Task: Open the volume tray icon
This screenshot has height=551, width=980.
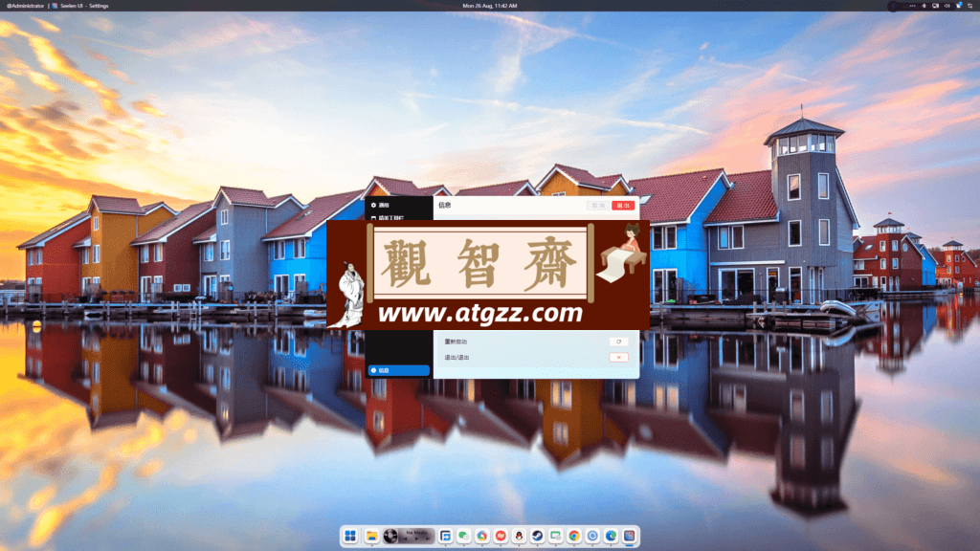Action: (x=947, y=6)
